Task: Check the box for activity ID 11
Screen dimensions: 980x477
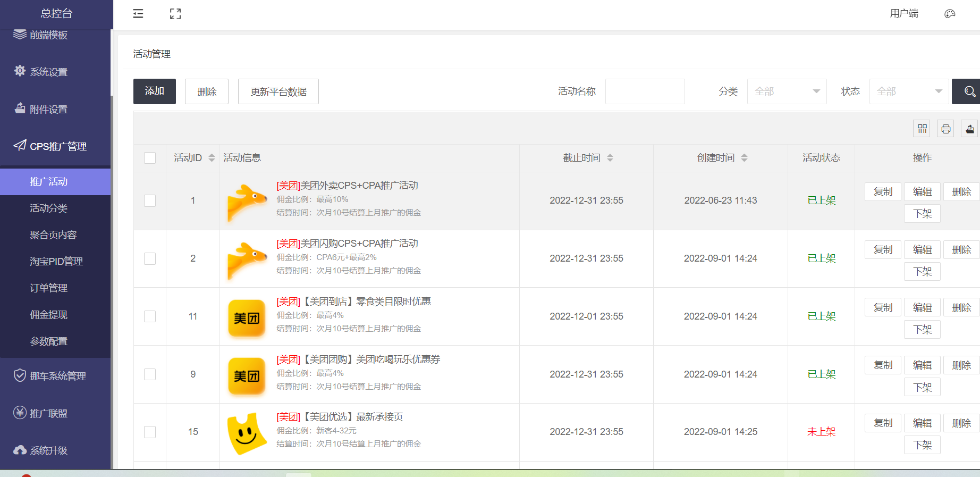Action: (150, 316)
